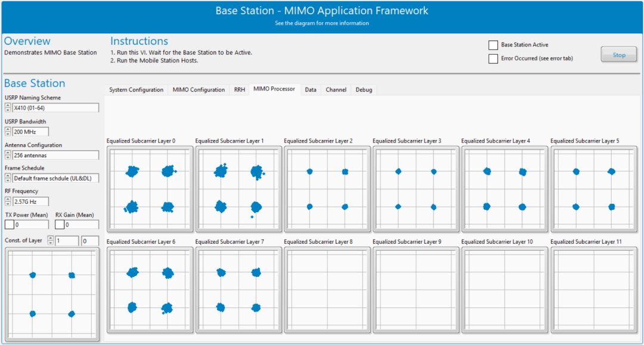This screenshot has width=644, height=345.
Task: Go to the Debug tab
Action: [364, 89]
